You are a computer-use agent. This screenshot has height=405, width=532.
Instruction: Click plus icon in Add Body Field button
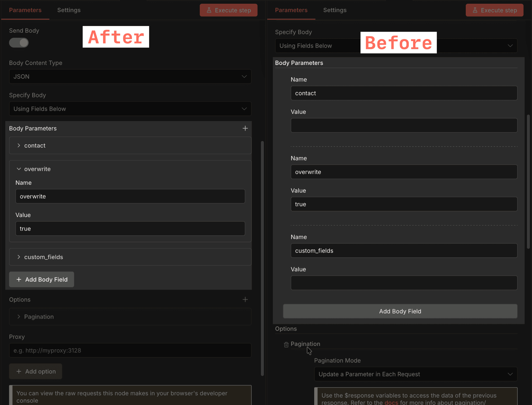click(19, 280)
